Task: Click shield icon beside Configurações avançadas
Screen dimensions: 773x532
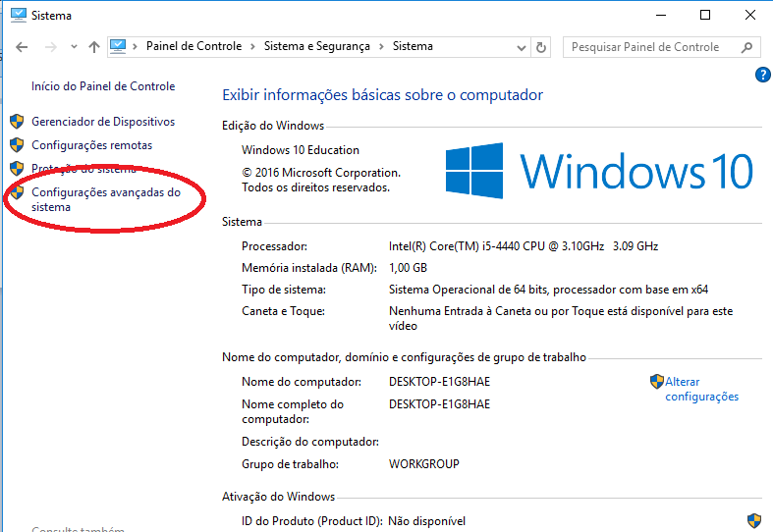Action: pyautogui.click(x=17, y=192)
